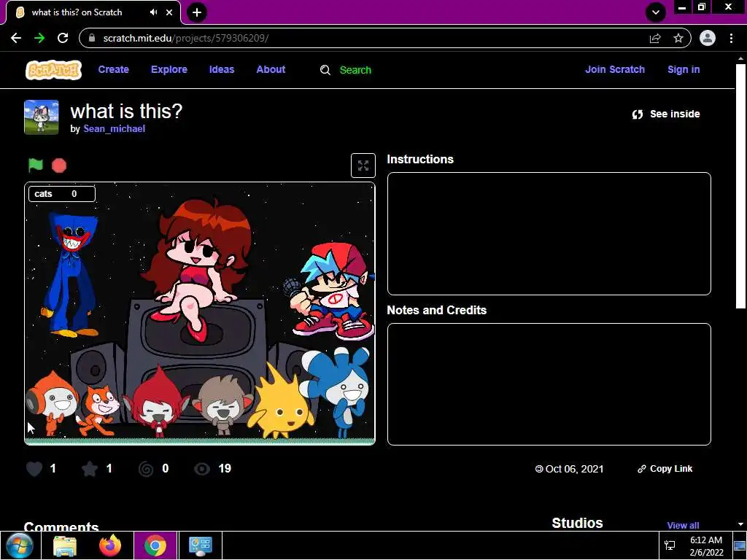Click the Oct 06, 2021 share date
The height and width of the screenshot is (560, 747).
coord(569,469)
